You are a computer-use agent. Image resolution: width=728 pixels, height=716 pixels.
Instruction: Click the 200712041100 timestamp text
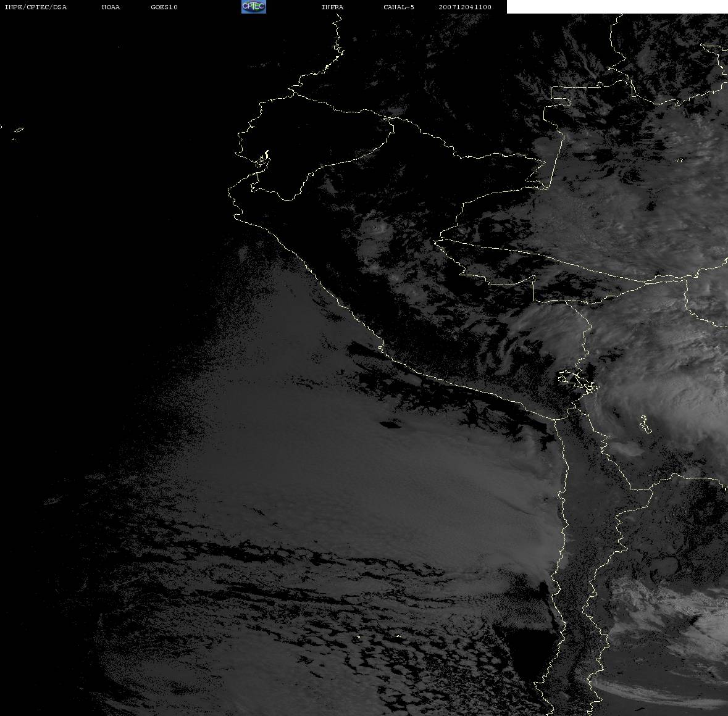click(465, 7)
